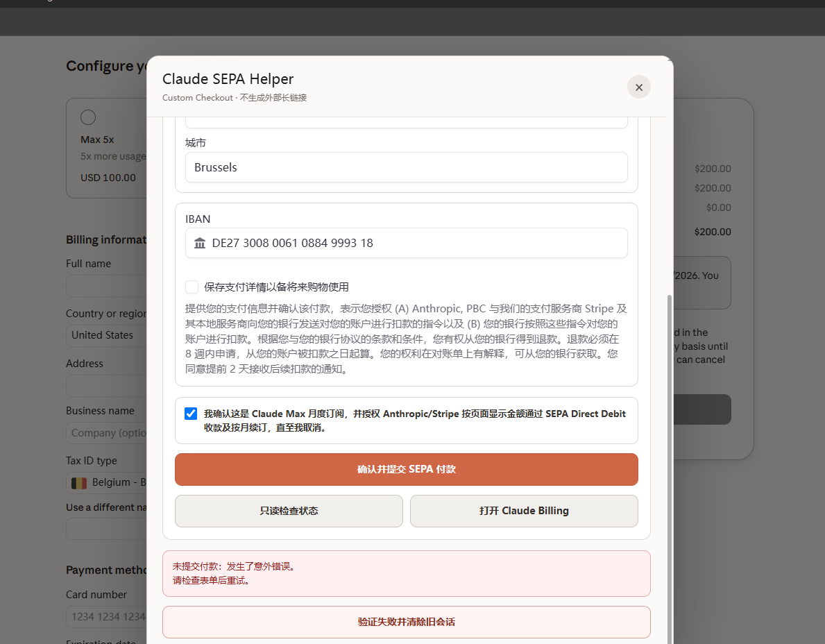825x644 pixels.
Task: Click the Belgium flag icon
Action: [x=79, y=482]
